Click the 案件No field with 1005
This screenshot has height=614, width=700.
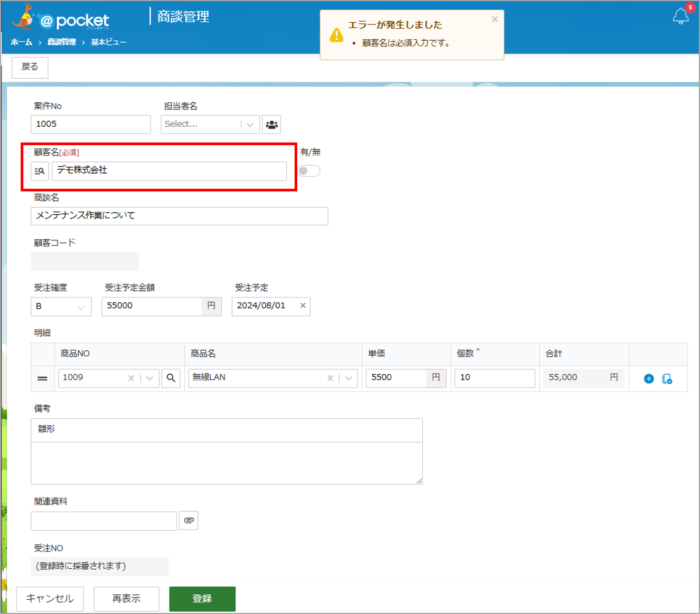click(91, 125)
